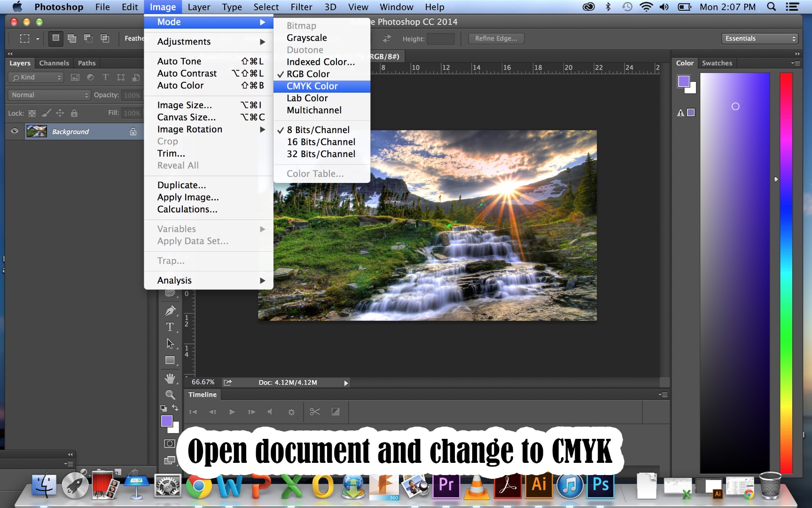Open VLC cone icon in the Dock
The height and width of the screenshot is (508, 812).
(x=476, y=486)
